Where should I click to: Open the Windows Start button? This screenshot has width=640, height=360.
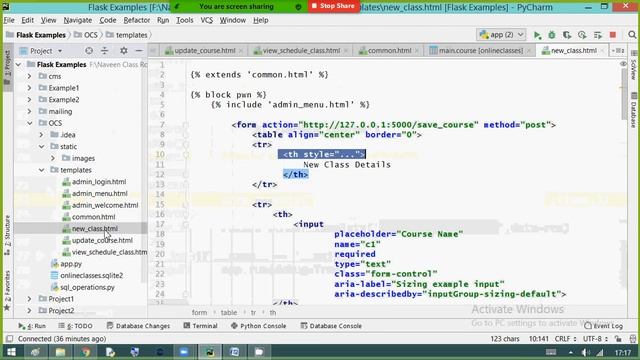pos(11,352)
